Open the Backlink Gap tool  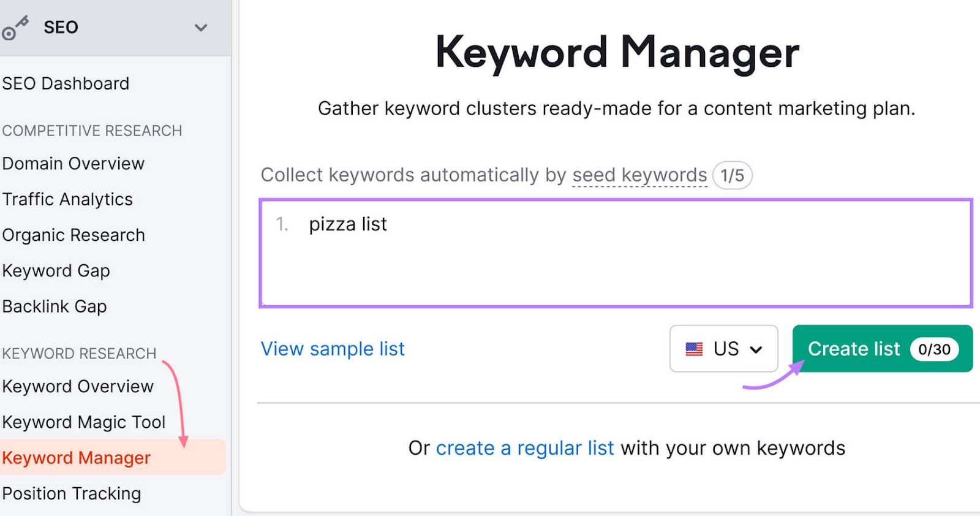click(55, 306)
